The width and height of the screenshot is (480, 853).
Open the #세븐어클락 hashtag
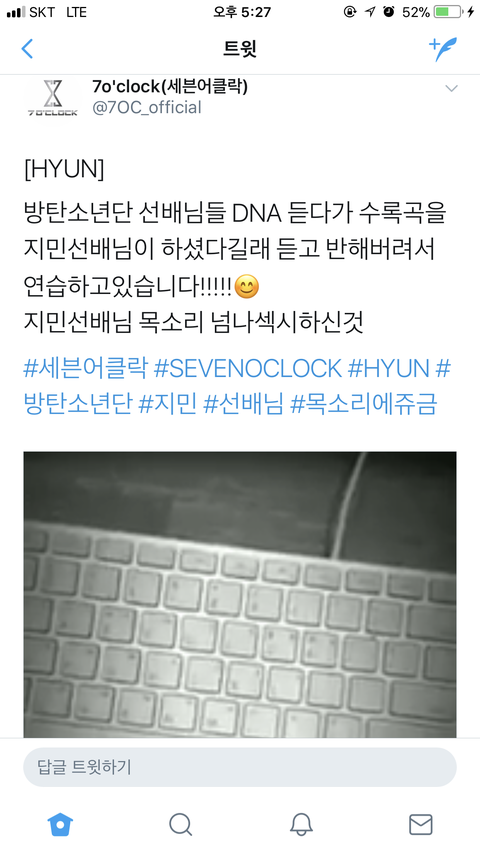[x=85, y=369]
